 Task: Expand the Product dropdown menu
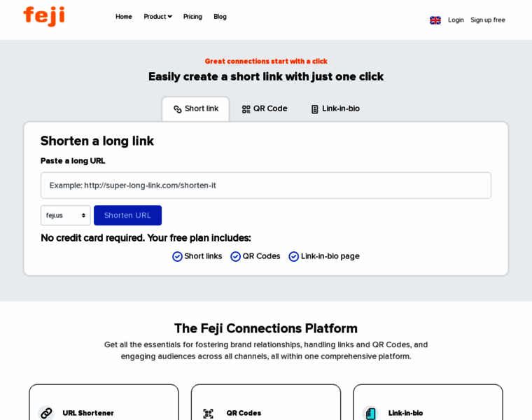click(x=157, y=17)
